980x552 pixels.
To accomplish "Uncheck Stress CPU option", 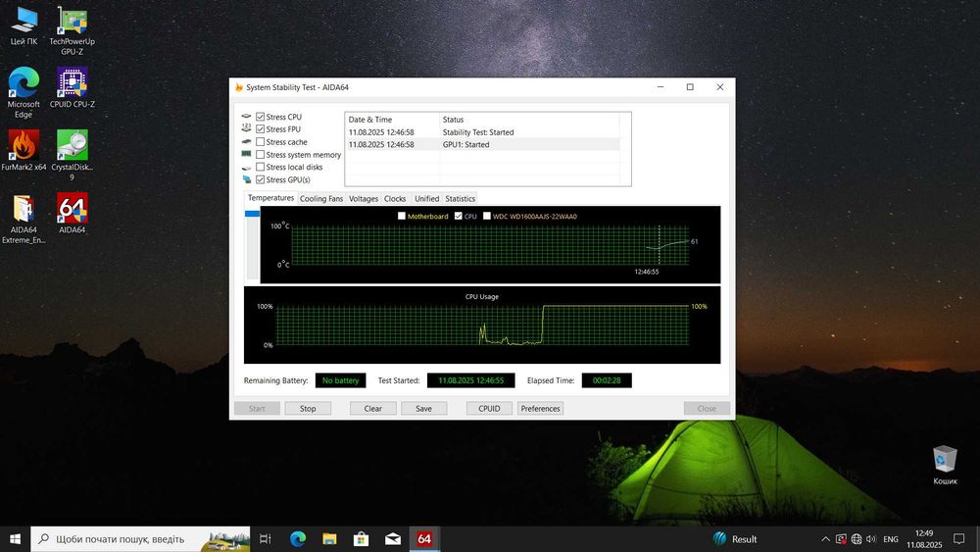I will point(261,117).
